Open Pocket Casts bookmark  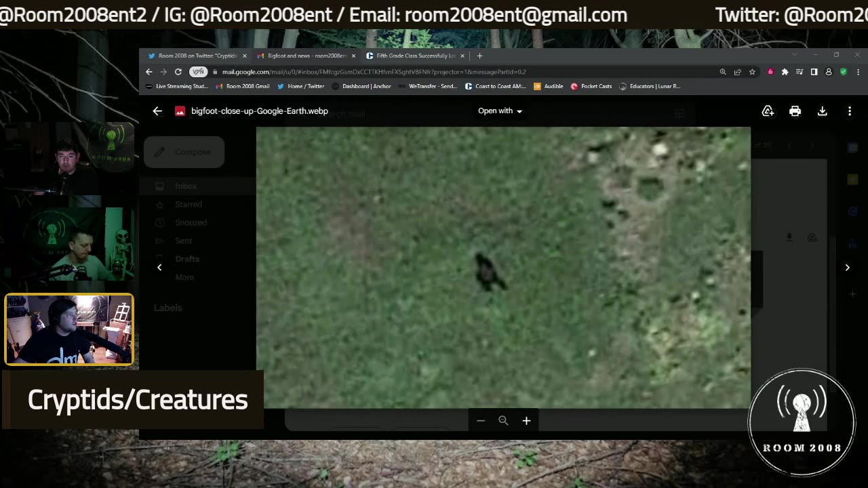[x=591, y=86]
